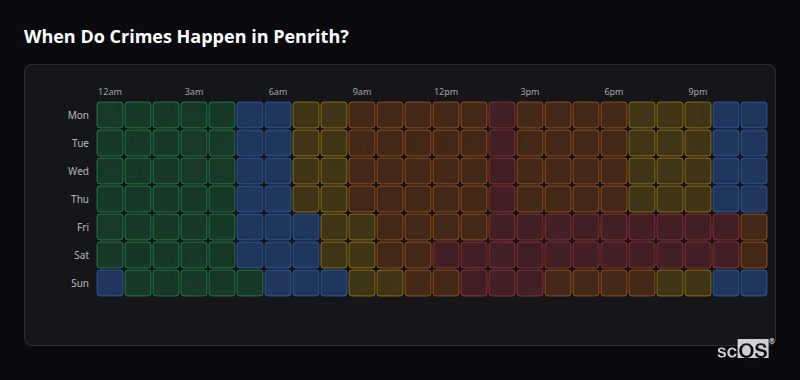Choose the Tuesday 12pm orange cell
The height and width of the screenshot is (380, 800).
pyautogui.click(x=446, y=143)
